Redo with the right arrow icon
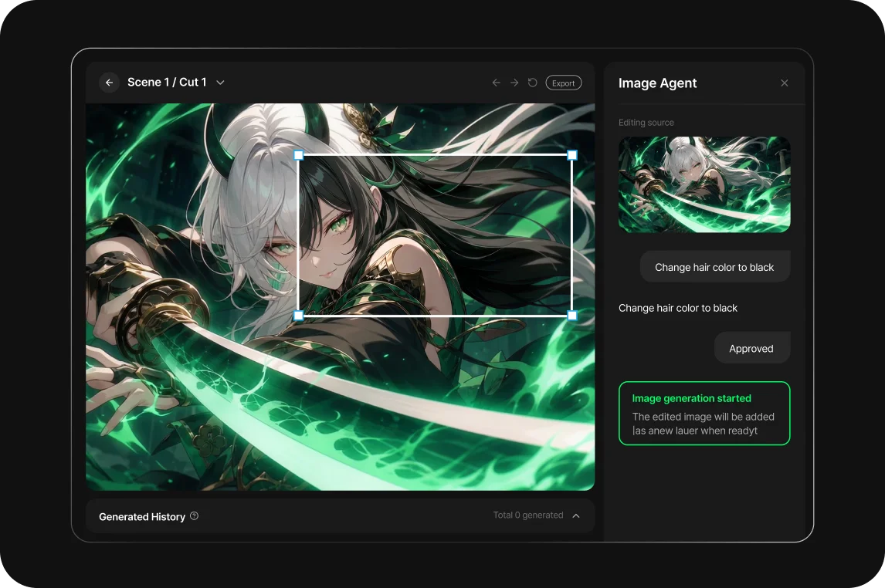Screen dimensions: 885x588 click(x=514, y=83)
